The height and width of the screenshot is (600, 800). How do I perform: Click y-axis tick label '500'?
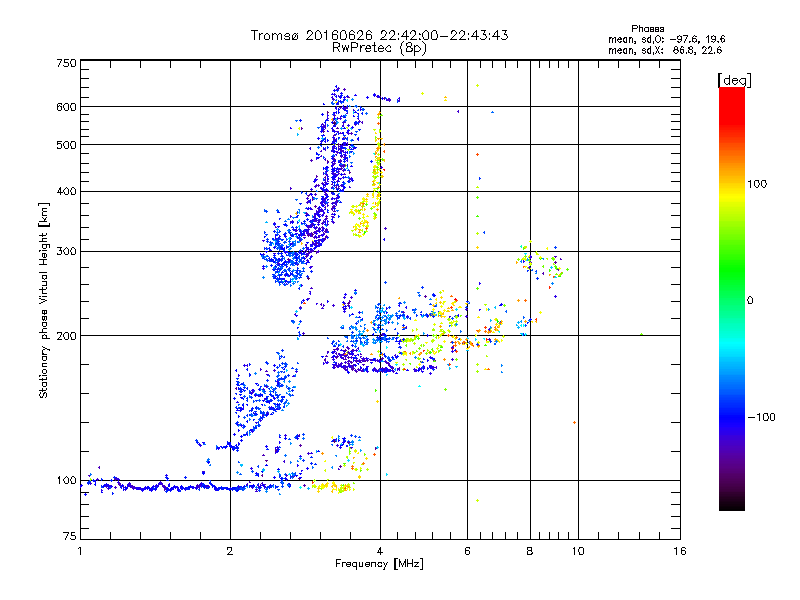click(66, 145)
